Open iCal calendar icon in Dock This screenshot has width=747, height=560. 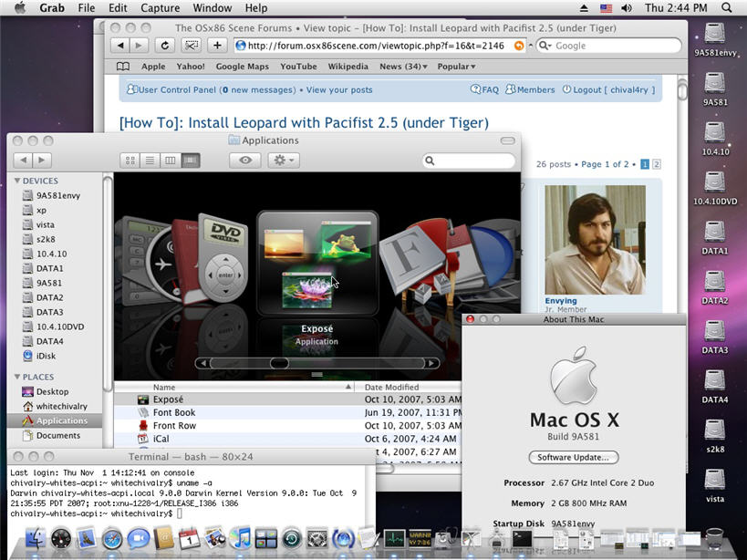point(189,539)
